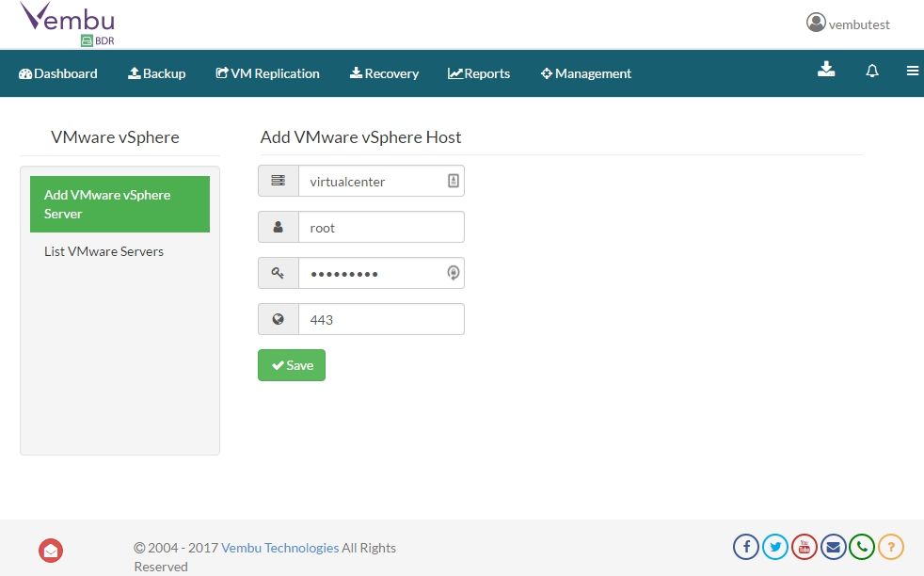Click the key icon beside password field
Image resolution: width=924 pixels, height=576 pixels.
278,273
